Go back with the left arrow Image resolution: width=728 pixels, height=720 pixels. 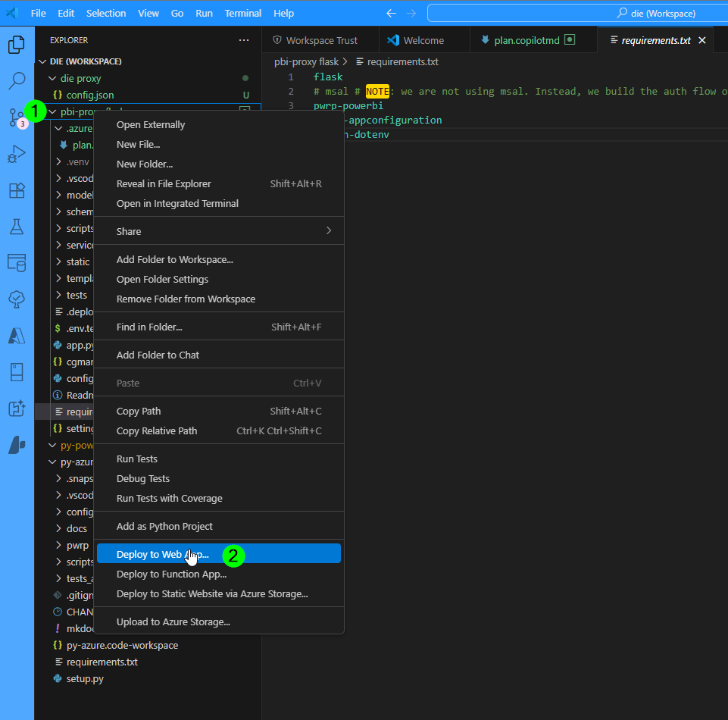(392, 14)
